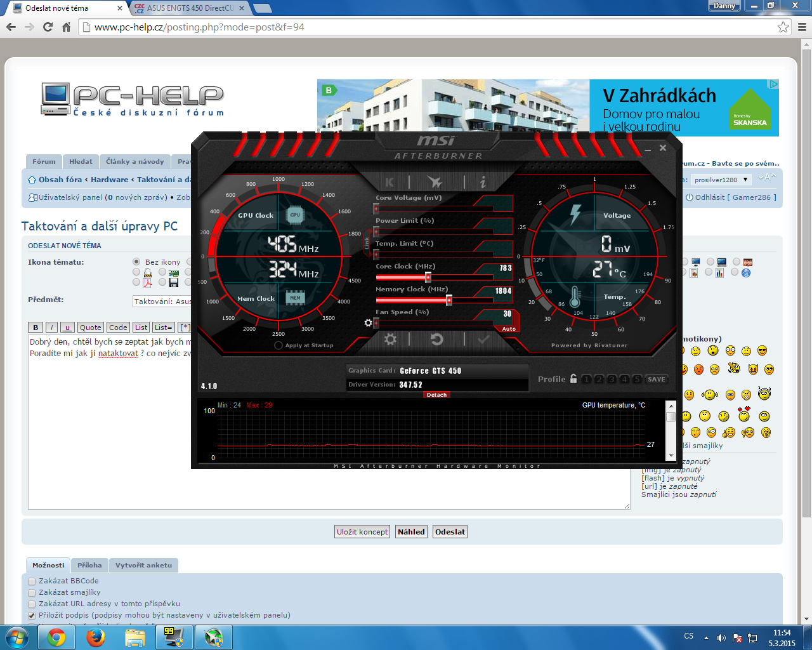The height and width of the screenshot is (650, 812).
Task: Click the Afterburner profile SAVE button
Action: tap(657, 380)
